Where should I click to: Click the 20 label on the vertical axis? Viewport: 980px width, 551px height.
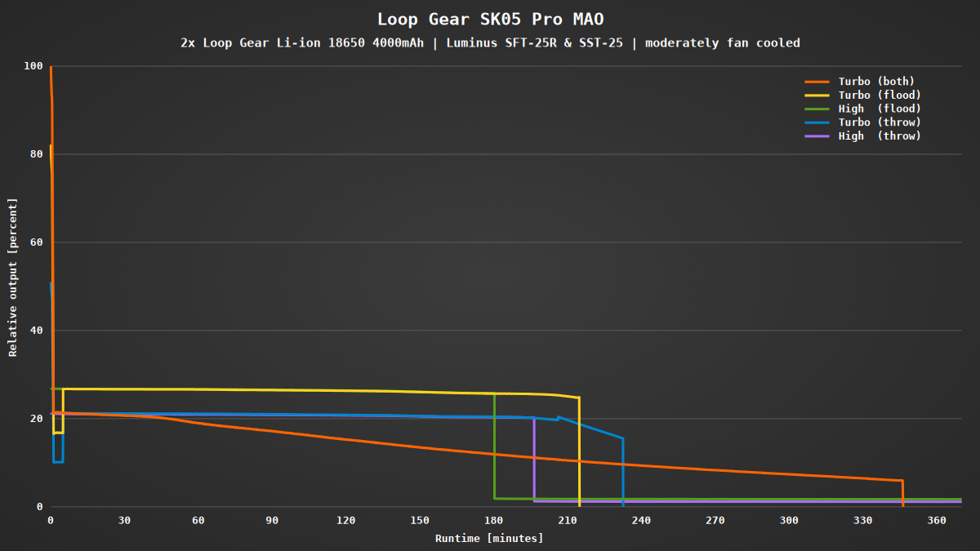coord(37,419)
